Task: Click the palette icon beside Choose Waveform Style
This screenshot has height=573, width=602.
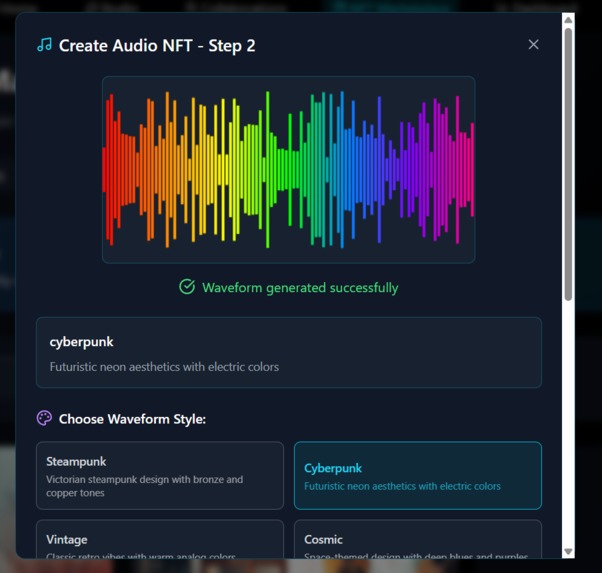Action: click(44, 418)
